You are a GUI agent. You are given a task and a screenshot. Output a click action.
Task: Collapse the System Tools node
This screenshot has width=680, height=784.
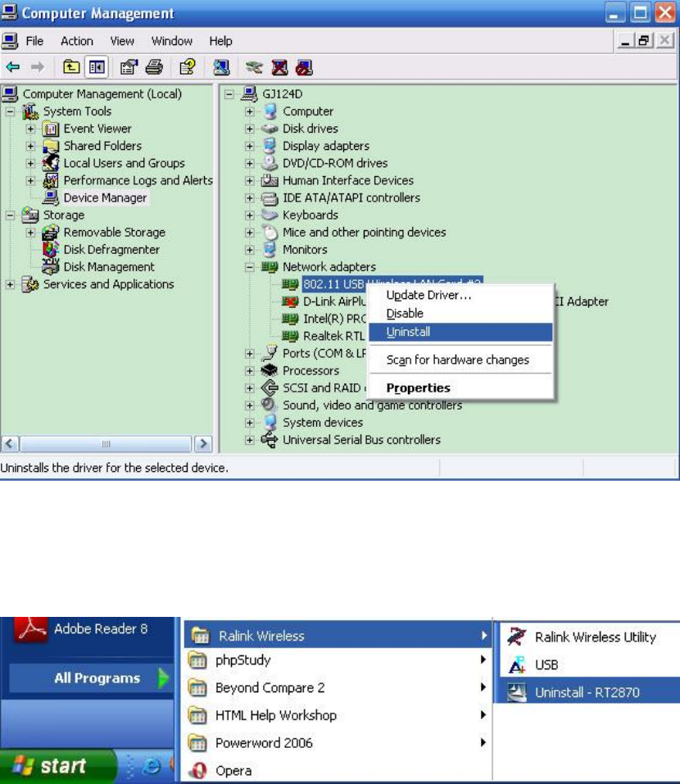click(x=10, y=111)
